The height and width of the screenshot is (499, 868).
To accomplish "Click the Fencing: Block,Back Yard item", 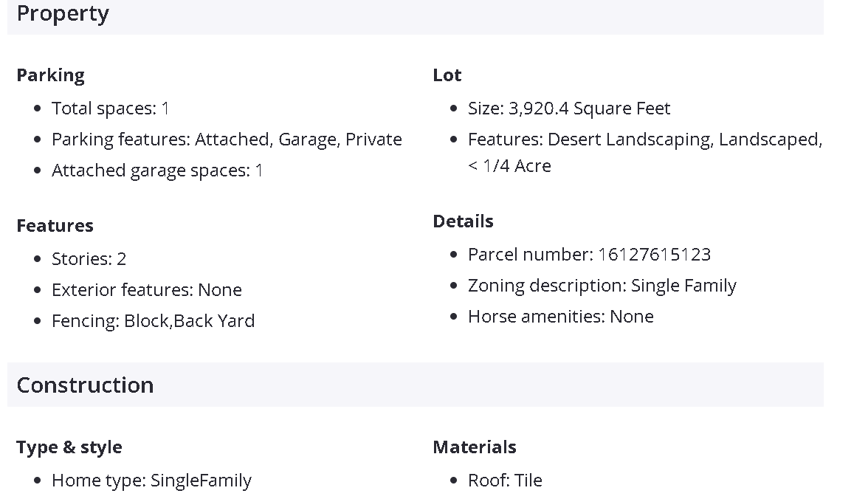I will [x=153, y=321].
